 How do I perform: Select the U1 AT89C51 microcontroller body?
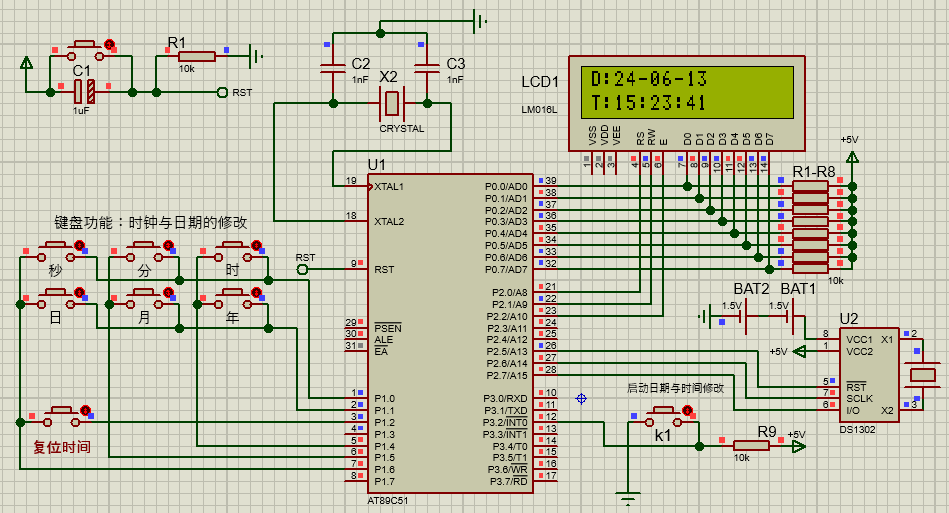450,333
